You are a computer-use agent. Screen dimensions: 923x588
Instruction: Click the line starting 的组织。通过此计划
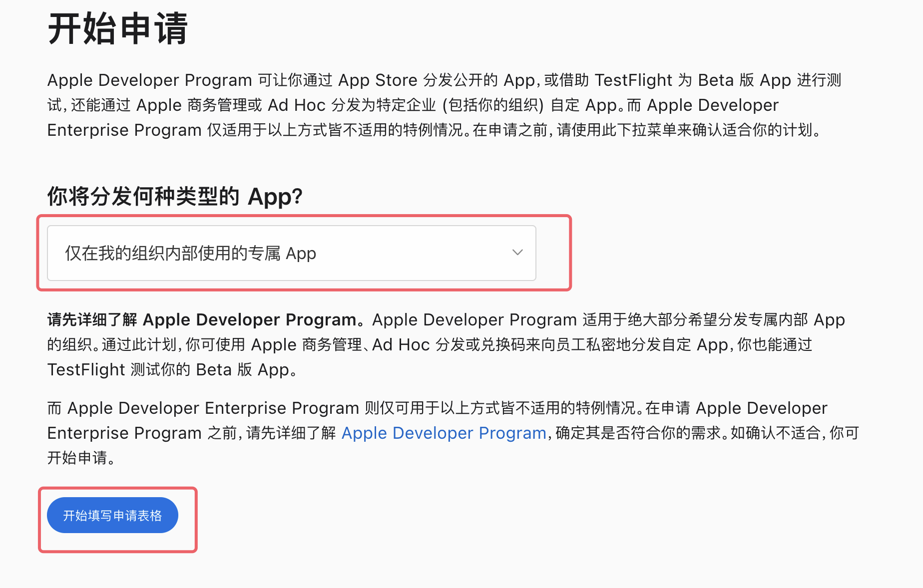430,344
